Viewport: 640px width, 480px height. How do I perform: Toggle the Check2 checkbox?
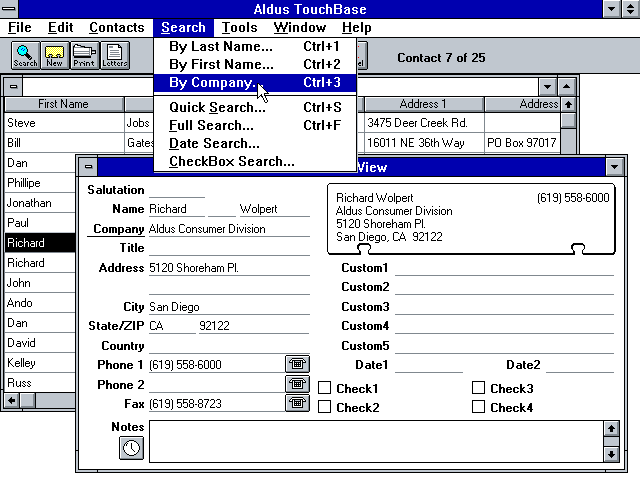(324, 407)
